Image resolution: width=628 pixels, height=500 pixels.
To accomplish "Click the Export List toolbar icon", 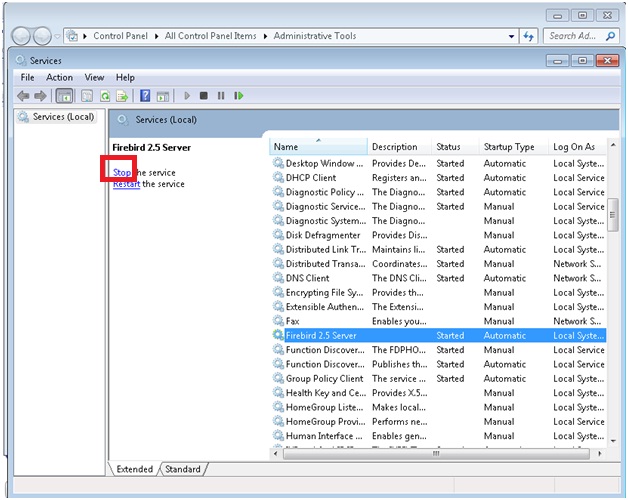I will [122, 96].
